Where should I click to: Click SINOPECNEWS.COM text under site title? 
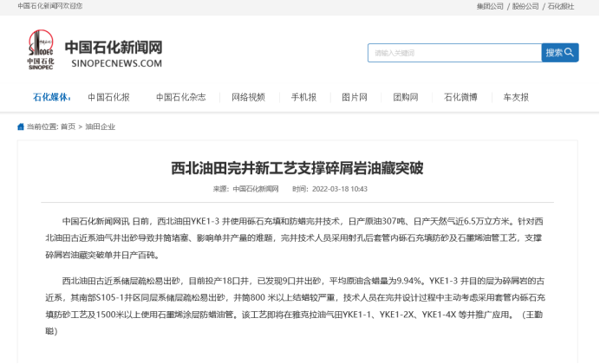point(117,63)
